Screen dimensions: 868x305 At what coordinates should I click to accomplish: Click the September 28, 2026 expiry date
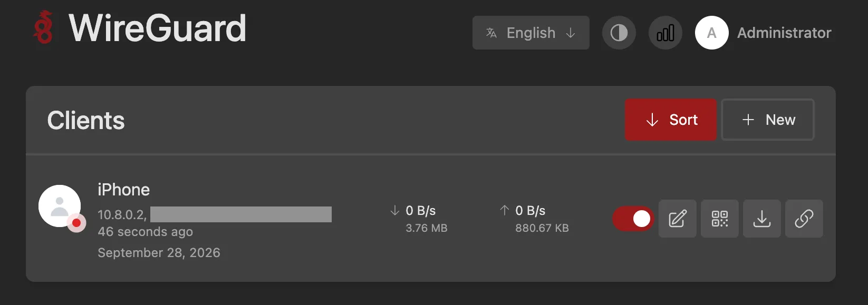tap(159, 253)
